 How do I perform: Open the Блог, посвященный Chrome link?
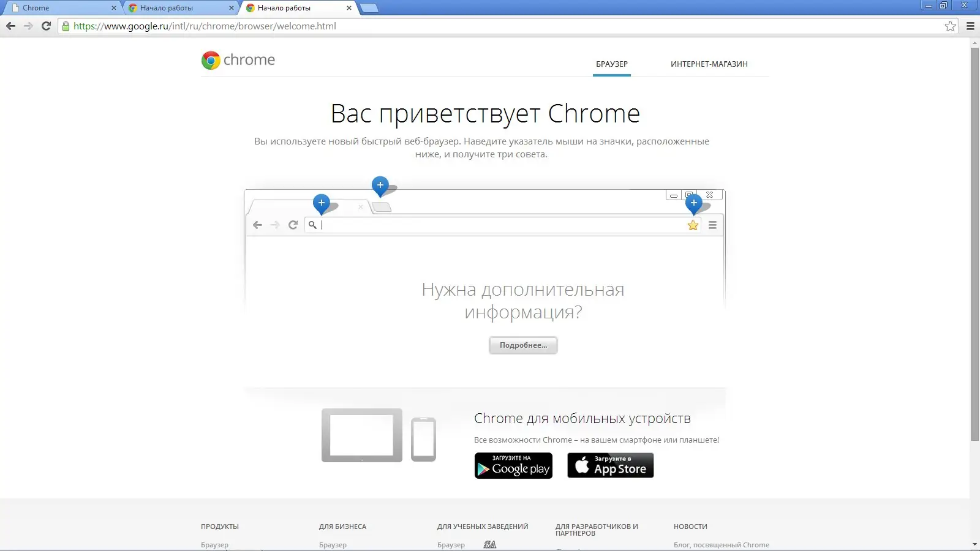pyautogui.click(x=722, y=545)
